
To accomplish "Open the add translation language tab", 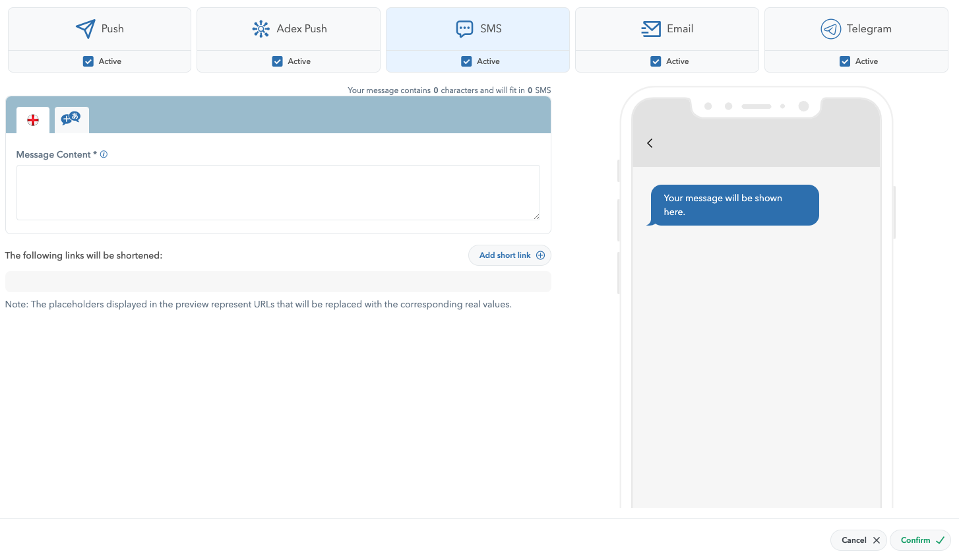I will click(71, 120).
